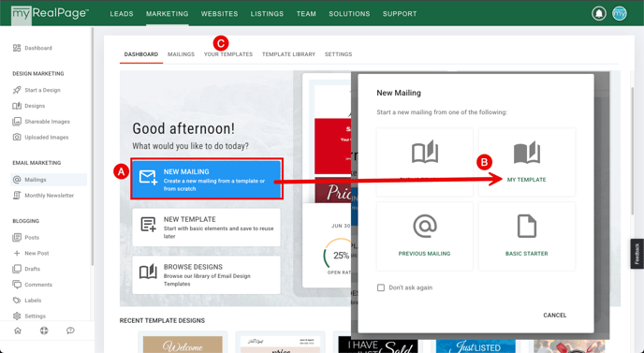
Task: Switch to the SETTINGS tab
Action: [x=339, y=54]
